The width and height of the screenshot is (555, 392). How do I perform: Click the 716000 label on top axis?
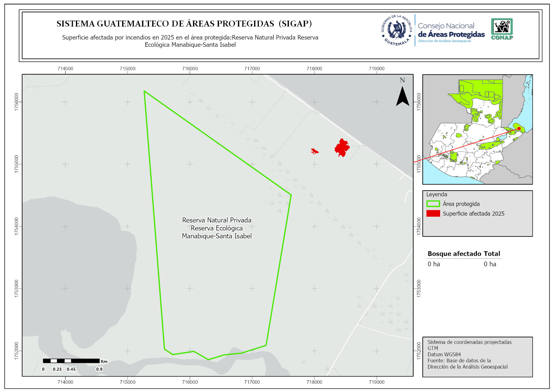pyautogui.click(x=190, y=69)
